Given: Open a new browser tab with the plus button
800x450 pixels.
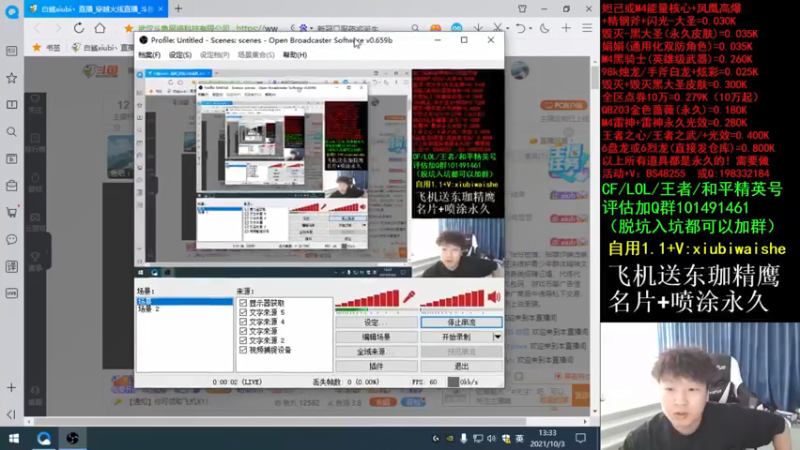Looking at the screenshot, I should coord(178,9).
